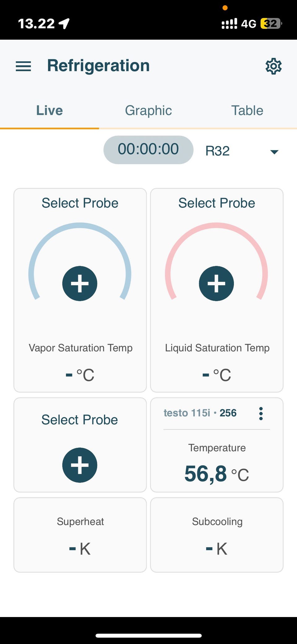Tap the Superheat value card

pyautogui.click(x=80, y=535)
